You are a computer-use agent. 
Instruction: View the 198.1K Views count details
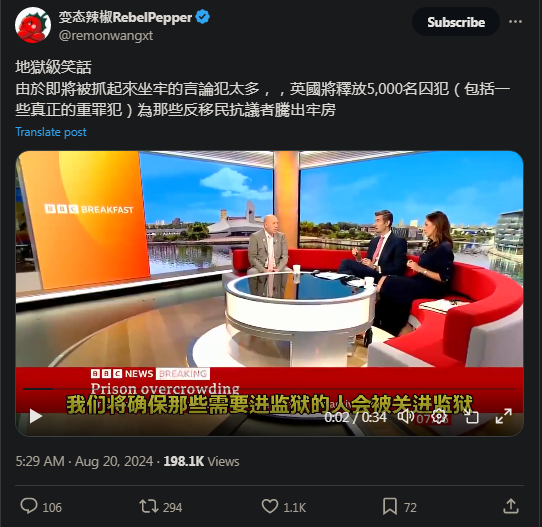tap(201, 461)
